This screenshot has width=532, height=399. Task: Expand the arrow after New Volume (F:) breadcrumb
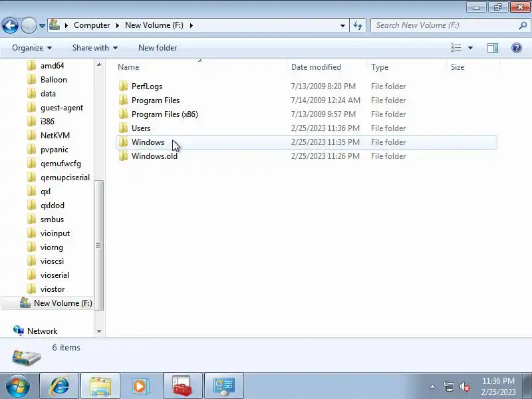192,25
